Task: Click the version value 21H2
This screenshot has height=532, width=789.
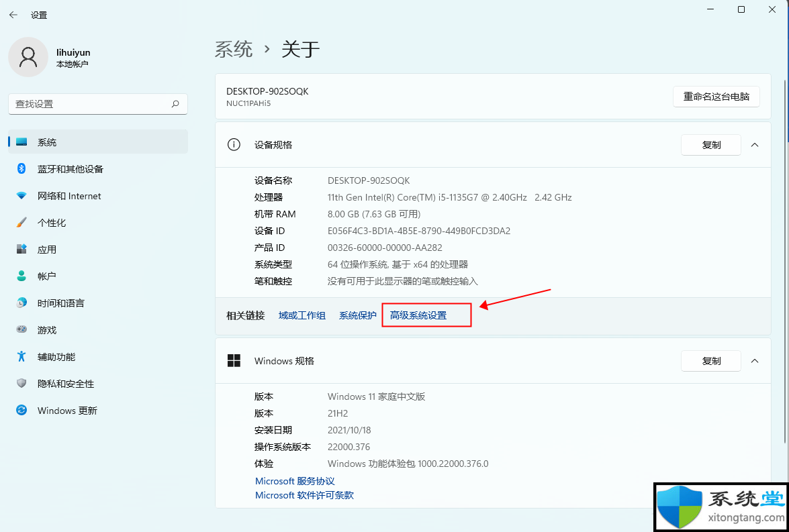Action: (x=338, y=413)
